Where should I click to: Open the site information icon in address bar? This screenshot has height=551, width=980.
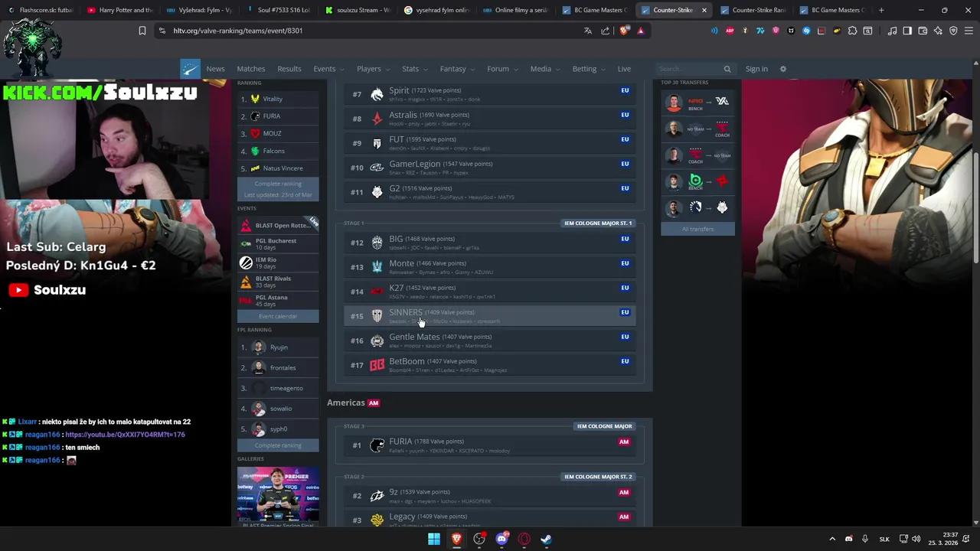[x=162, y=31]
